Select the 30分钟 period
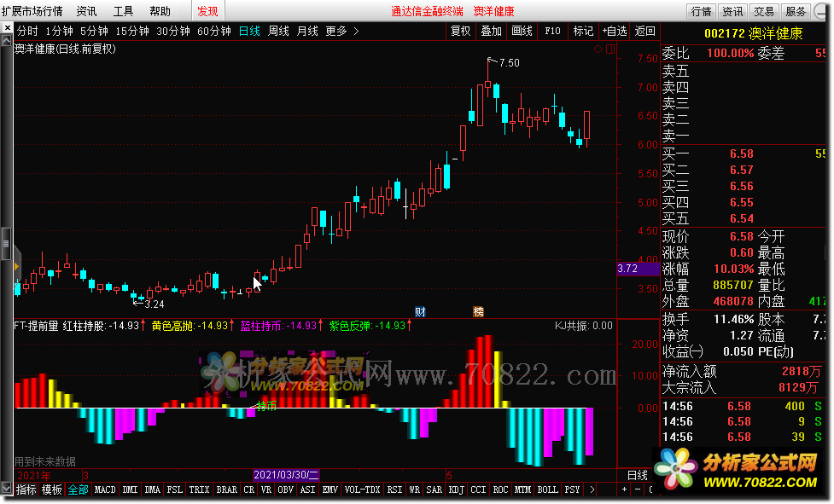The height and width of the screenshot is (504, 834). pos(173,32)
